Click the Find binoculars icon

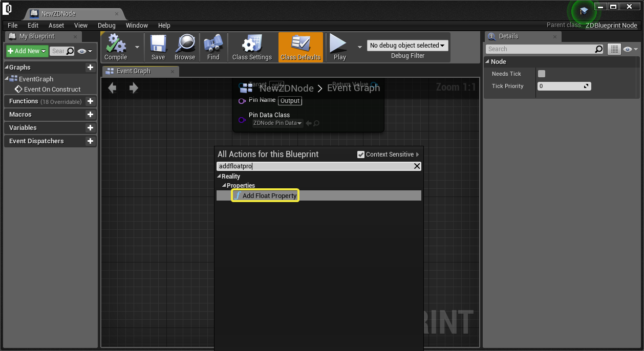coord(213,44)
